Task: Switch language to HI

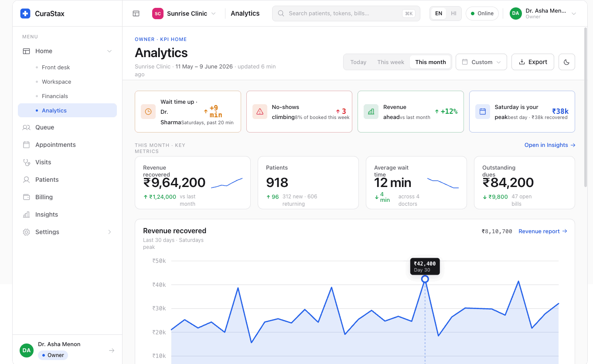Action: (453, 14)
